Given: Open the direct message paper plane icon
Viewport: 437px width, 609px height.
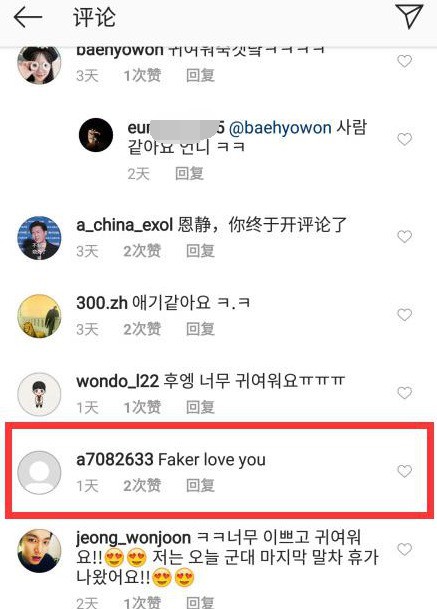Looking at the screenshot, I should 409,16.
